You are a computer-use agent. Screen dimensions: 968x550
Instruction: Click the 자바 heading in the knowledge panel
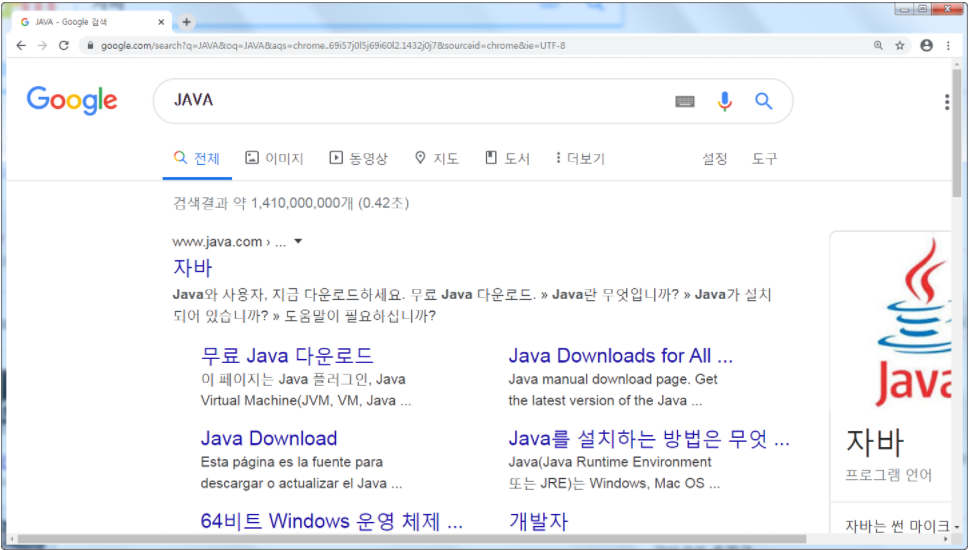[x=875, y=441]
